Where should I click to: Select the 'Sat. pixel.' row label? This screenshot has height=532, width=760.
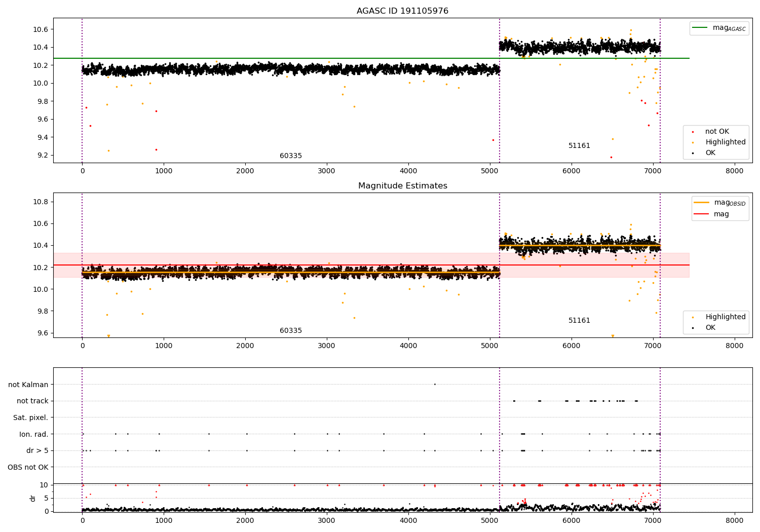click(30, 418)
